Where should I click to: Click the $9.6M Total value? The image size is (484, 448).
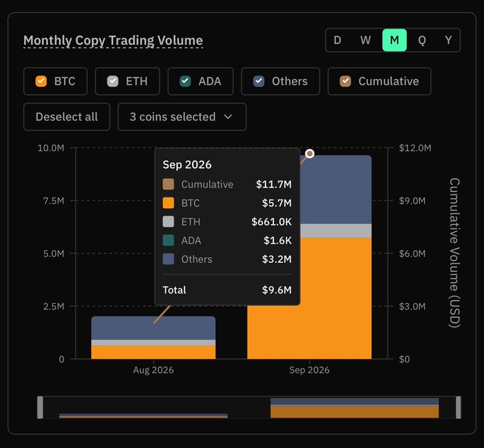[277, 290]
